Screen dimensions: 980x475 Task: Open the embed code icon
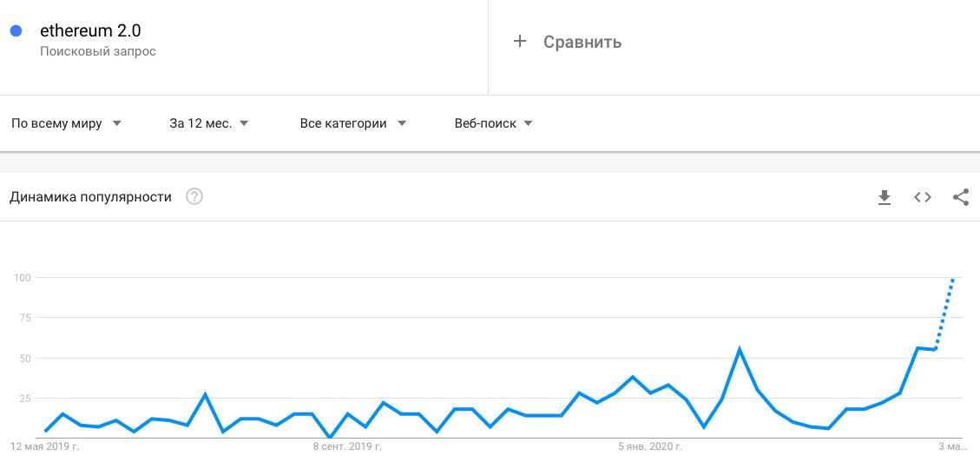click(x=922, y=198)
